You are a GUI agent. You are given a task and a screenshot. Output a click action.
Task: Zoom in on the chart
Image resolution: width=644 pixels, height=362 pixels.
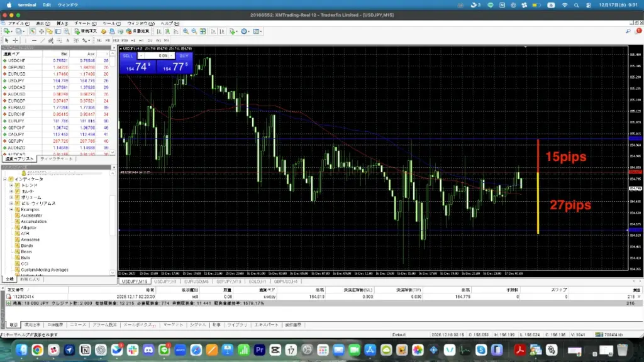coord(186,30)
